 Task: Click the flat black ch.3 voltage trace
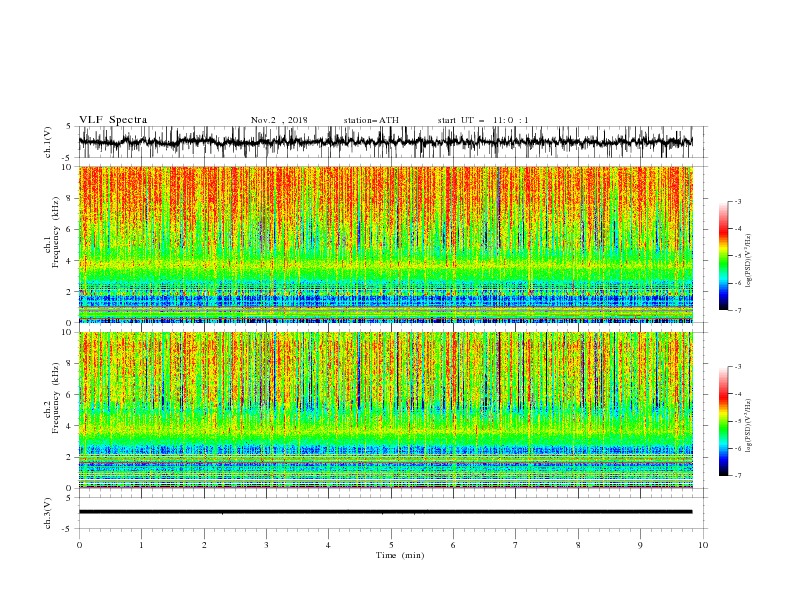click(385, 512)
